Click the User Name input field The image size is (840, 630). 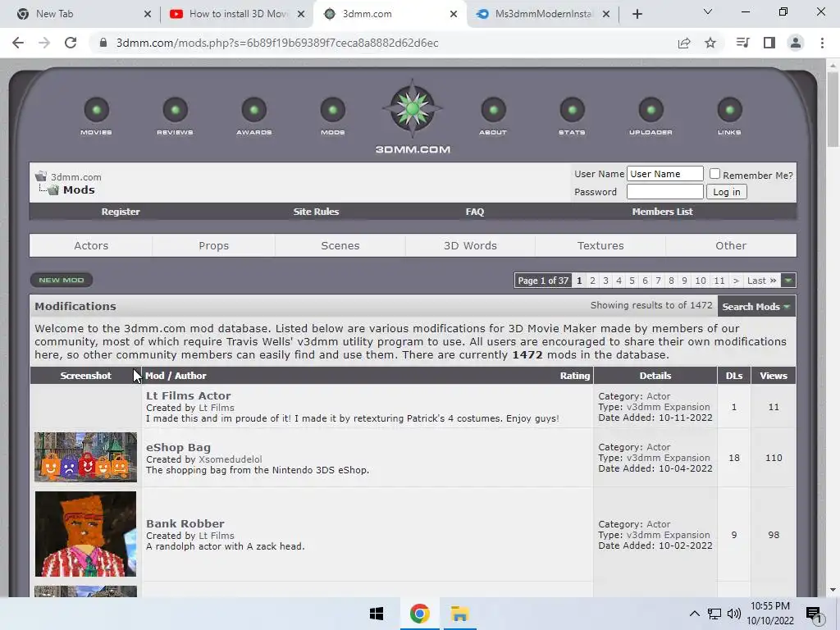click(x=664, y=174)
